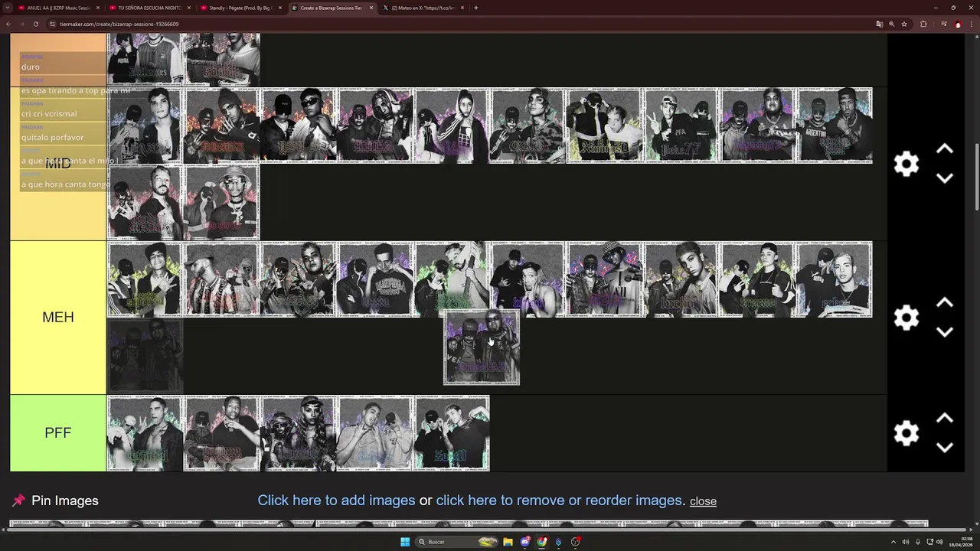Click chat message 'quitalo porfavor'
Viewport: 980px width, 551px height.
(52, 137)
